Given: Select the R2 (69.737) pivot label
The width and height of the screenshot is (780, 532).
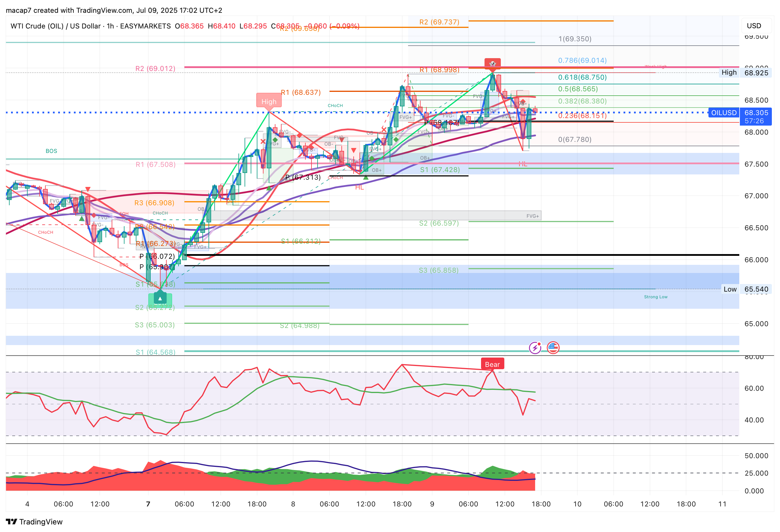Looking at the screenshot, I should click(439, 22).
